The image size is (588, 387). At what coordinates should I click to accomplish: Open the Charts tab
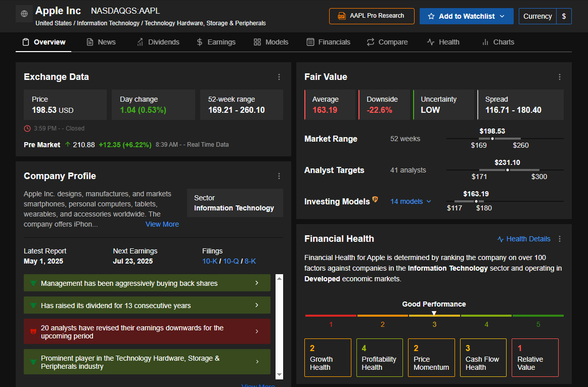[x=497, y=42]
